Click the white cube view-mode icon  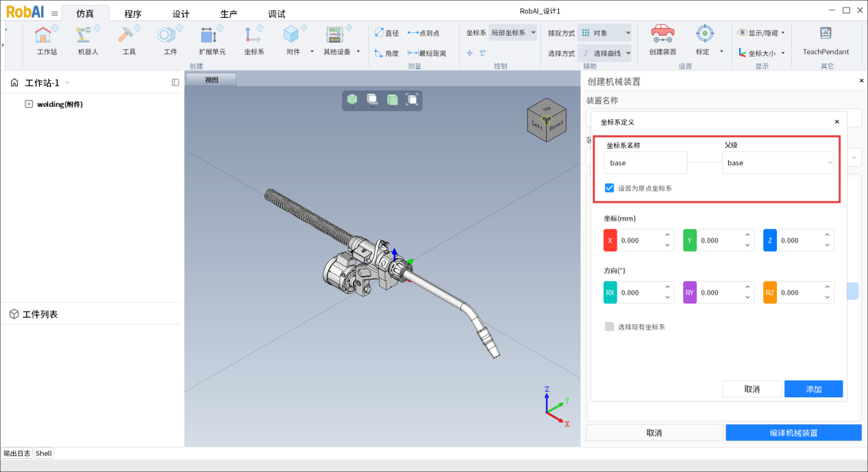pyautogui.click(x=372, y=100)
